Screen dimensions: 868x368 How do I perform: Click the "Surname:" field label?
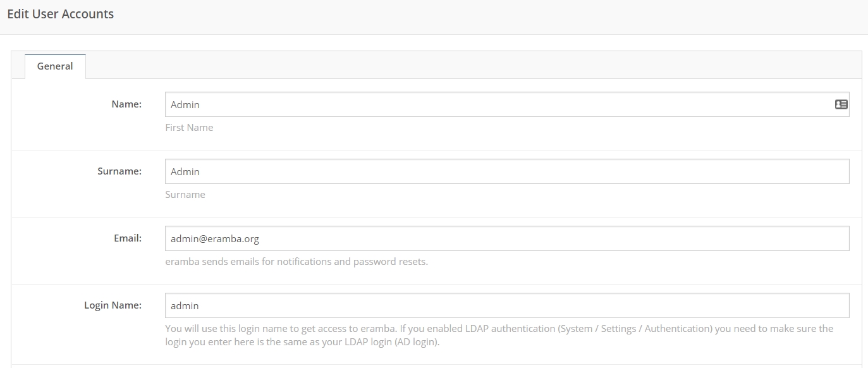119,171
